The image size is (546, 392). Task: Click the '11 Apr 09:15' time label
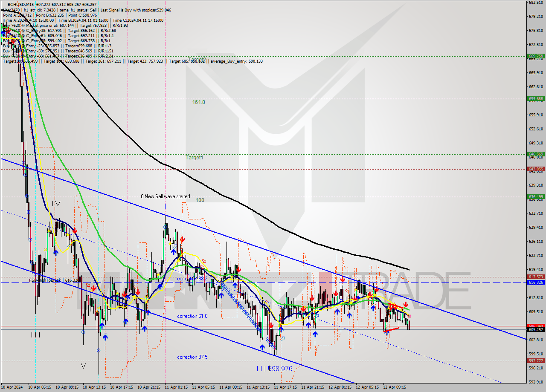click(231, 387)
